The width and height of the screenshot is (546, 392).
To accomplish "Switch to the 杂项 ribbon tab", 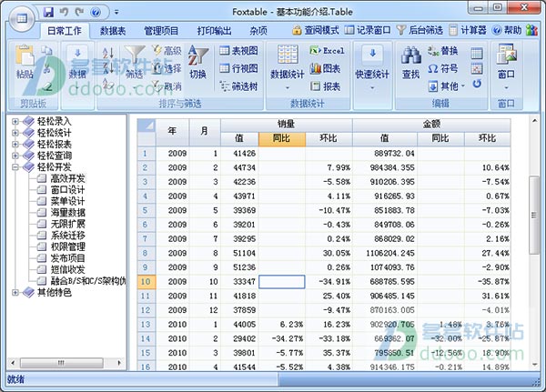I will [258, 31].
